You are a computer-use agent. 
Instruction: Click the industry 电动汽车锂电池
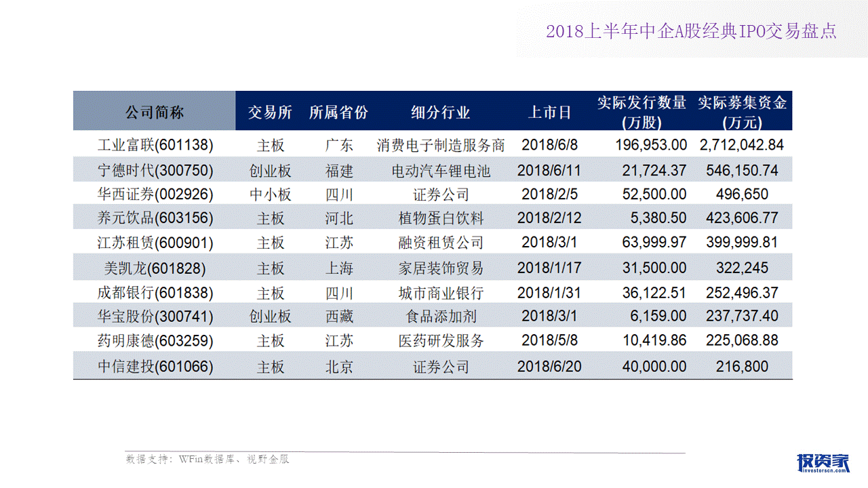click(441, 170)
